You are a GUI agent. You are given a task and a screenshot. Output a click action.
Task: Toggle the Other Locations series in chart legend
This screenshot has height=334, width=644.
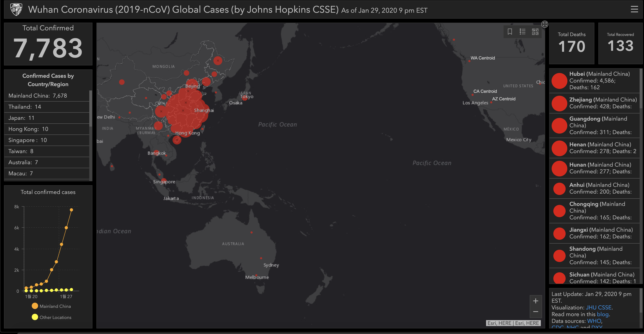51,317
